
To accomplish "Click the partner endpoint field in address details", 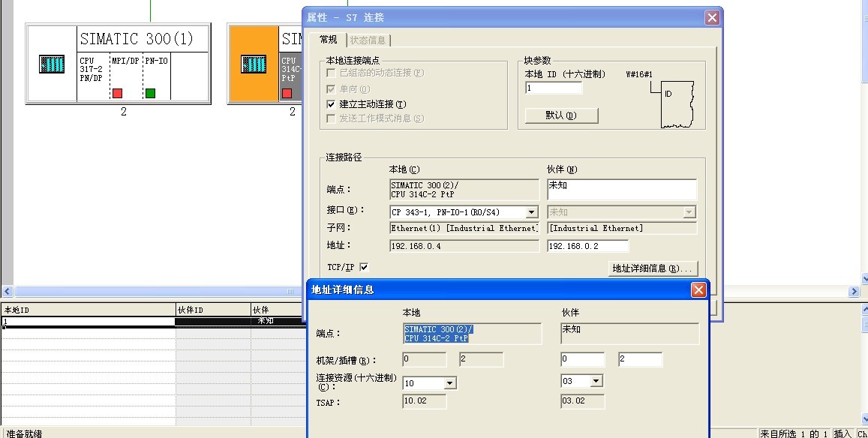I will coord(630,333).
